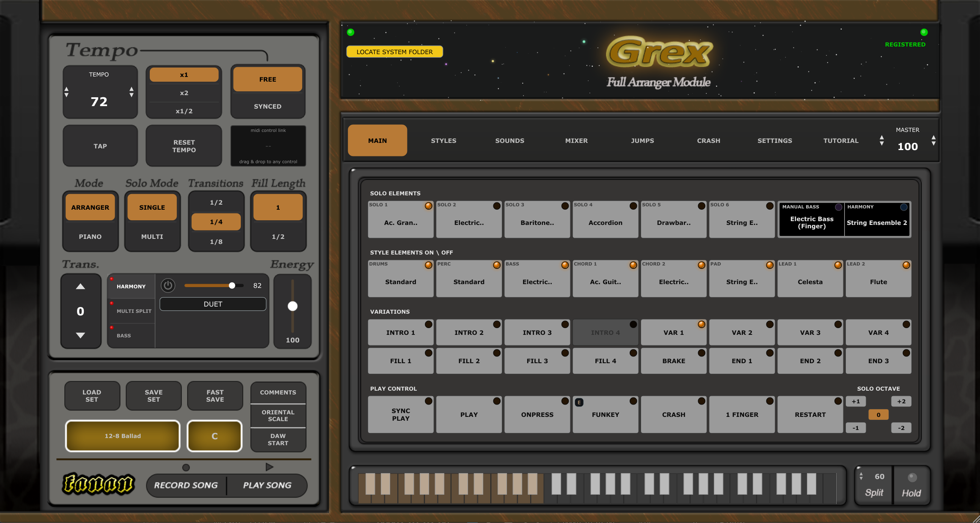Select Piano mode
980x523 pixels.
pos(90,237)
